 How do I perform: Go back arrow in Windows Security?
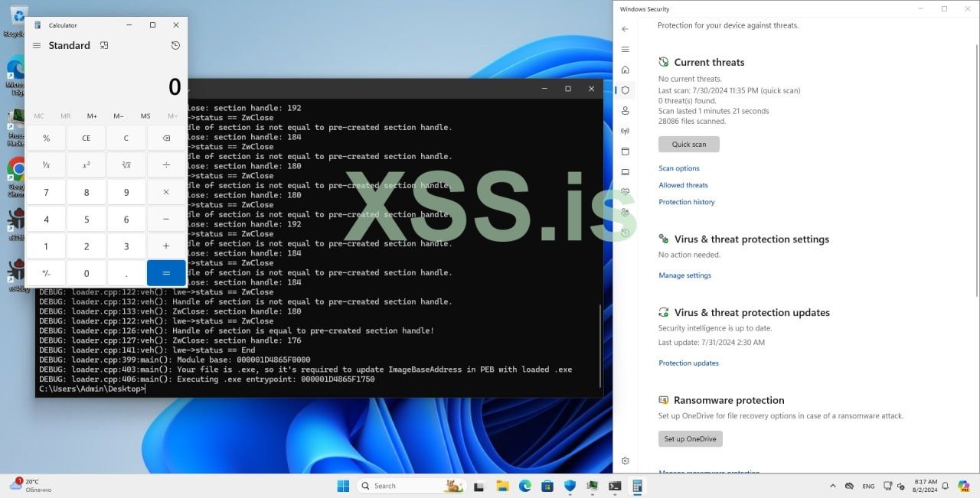[x=625, y=29]
